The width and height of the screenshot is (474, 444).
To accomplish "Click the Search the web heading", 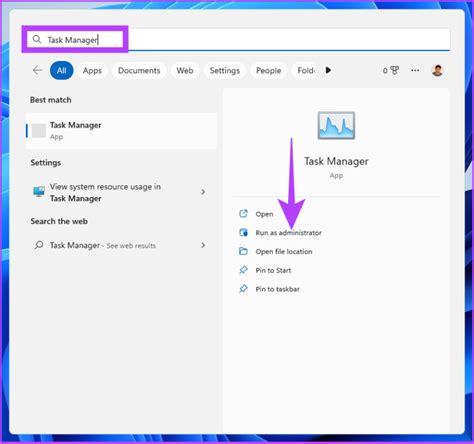I will coord(59,221).
